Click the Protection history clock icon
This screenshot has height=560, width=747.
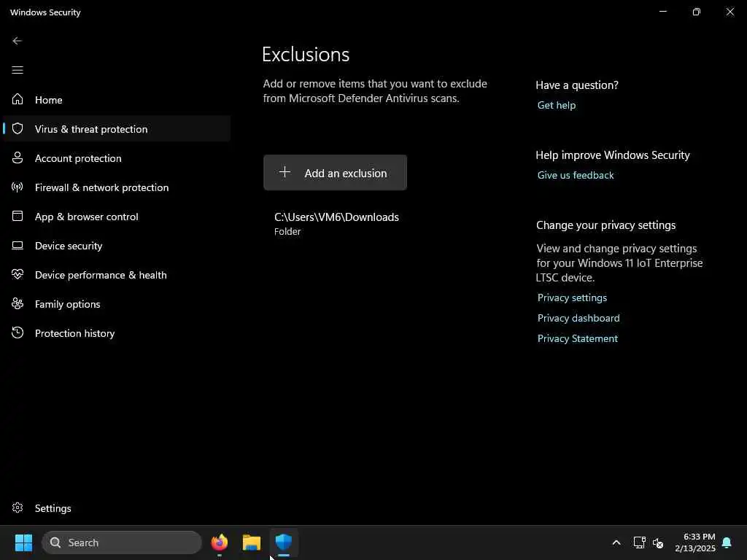coord(18,332)
